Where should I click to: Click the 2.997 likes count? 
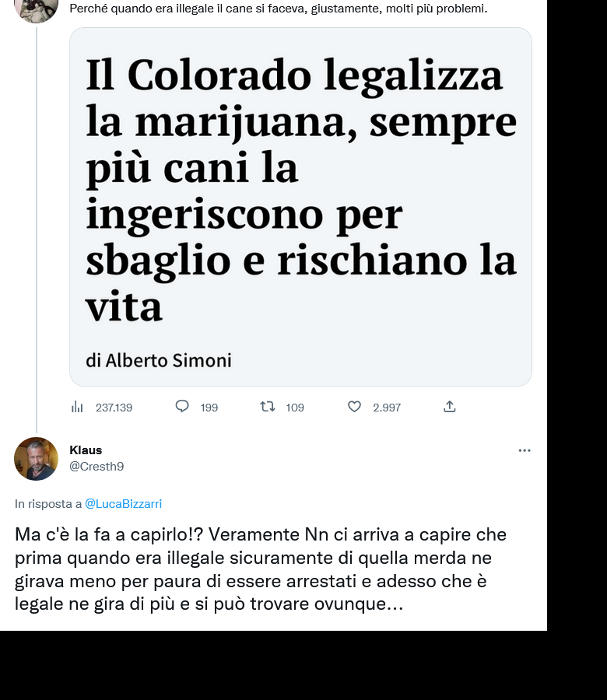pos(387,408)
